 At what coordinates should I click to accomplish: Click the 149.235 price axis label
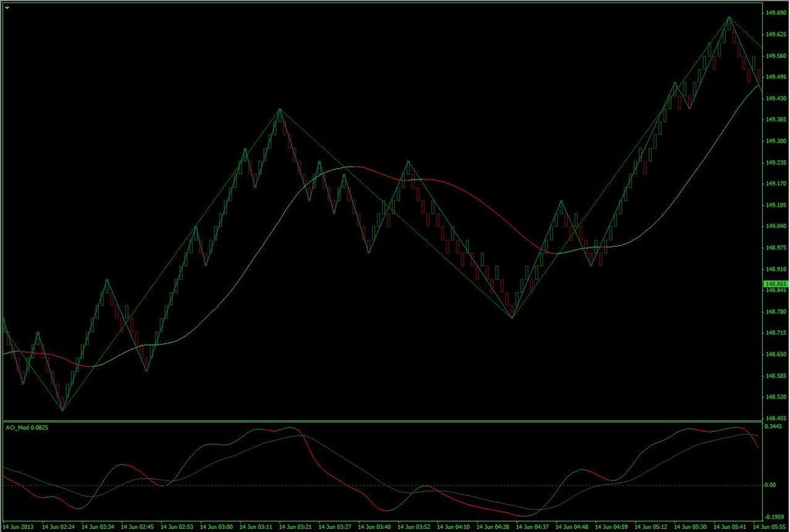coord(774,163)
